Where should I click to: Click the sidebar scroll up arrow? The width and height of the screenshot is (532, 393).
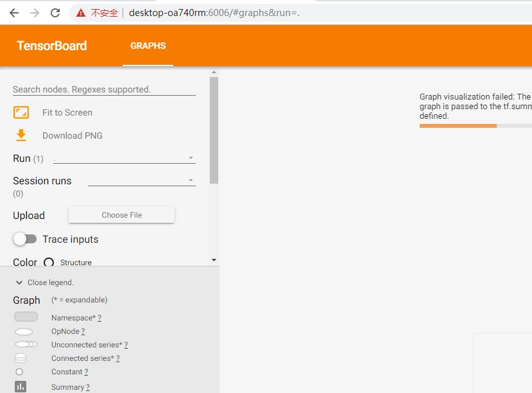[214, 72]
